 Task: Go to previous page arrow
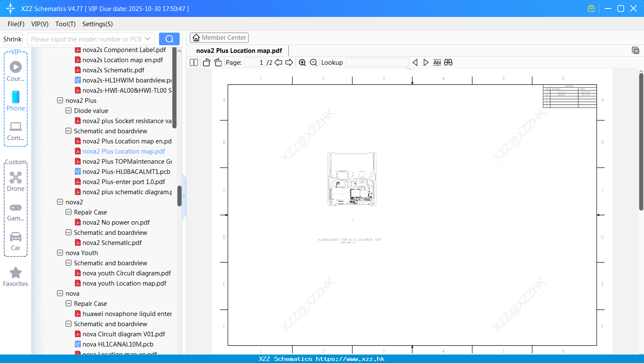pyautogui.click(x=278, y=62)
